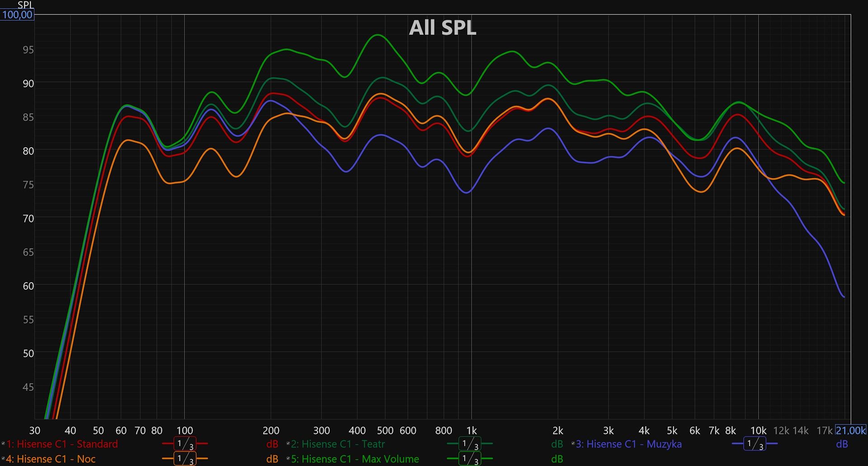Edit the 100,00 SPL axis upper limit field
This screenshot has height=466, width=868.
point(17,14)
